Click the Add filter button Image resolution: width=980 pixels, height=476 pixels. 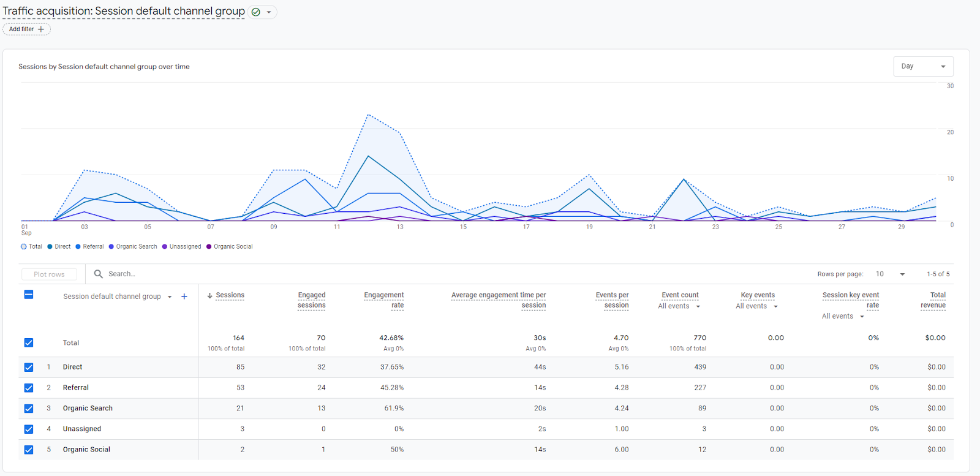coord(26,29)
